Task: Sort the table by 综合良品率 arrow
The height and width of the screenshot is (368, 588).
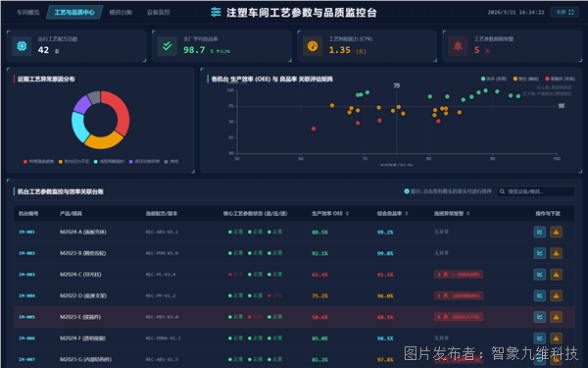Action: [407, 213]
